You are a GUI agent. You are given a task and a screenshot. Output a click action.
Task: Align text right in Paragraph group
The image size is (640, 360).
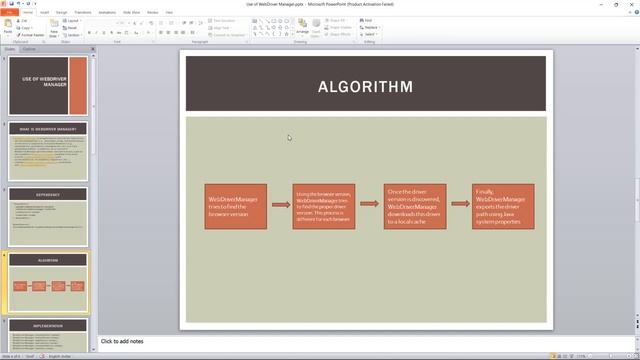176,33
